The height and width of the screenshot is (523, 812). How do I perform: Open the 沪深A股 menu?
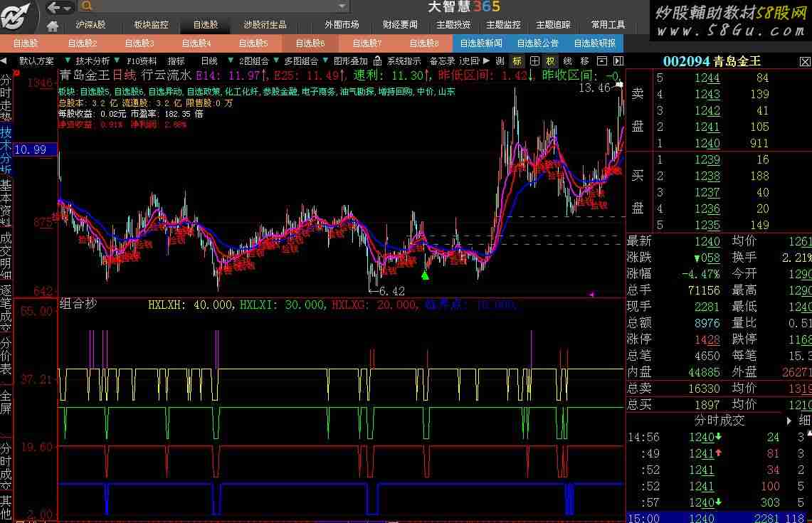(90, 25)
